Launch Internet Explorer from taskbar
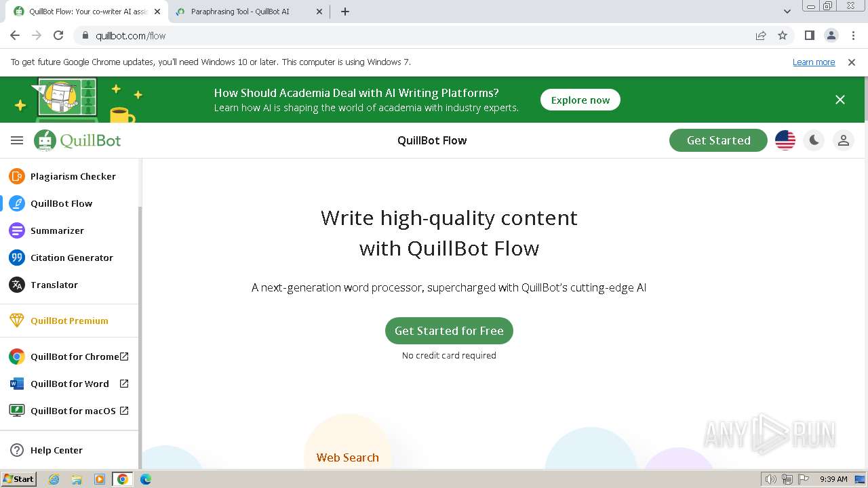 click(54, 479)
